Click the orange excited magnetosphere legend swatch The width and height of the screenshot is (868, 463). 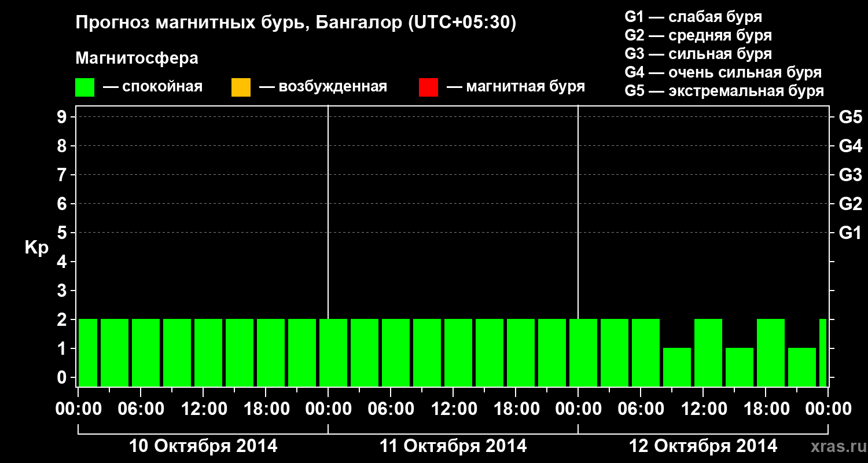tap(241, 87)
